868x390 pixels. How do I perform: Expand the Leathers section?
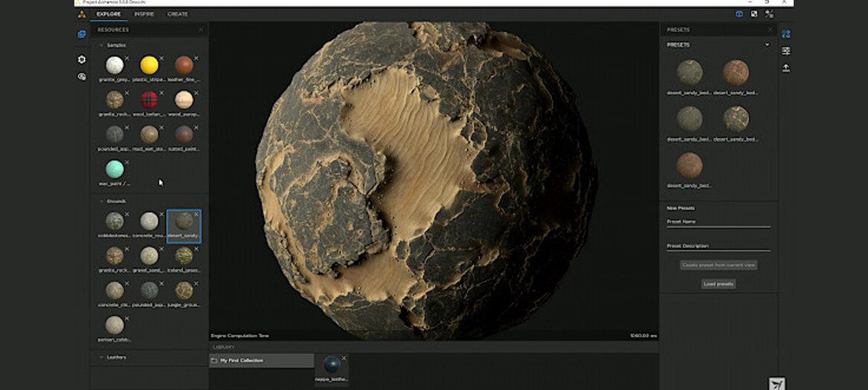pos(101,357)
